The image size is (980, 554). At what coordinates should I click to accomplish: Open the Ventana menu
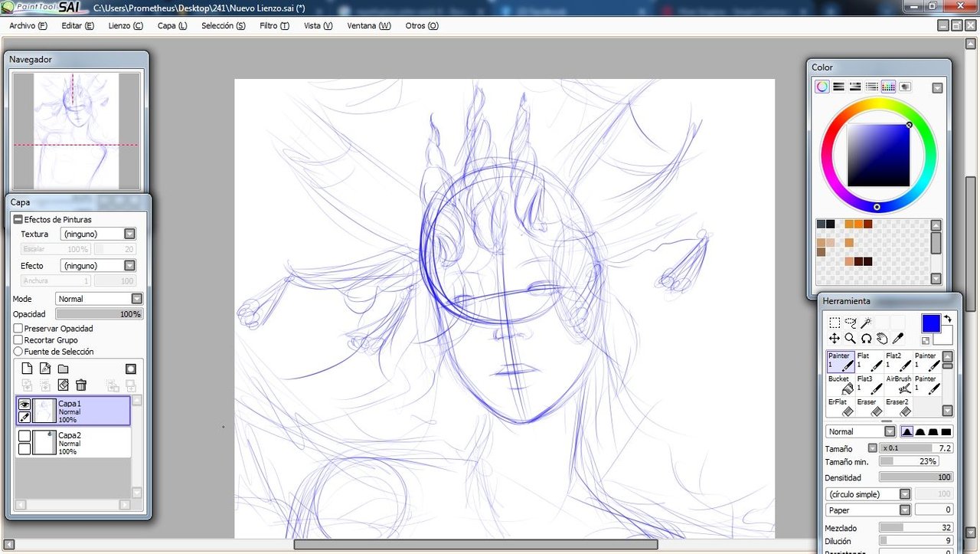369,25
